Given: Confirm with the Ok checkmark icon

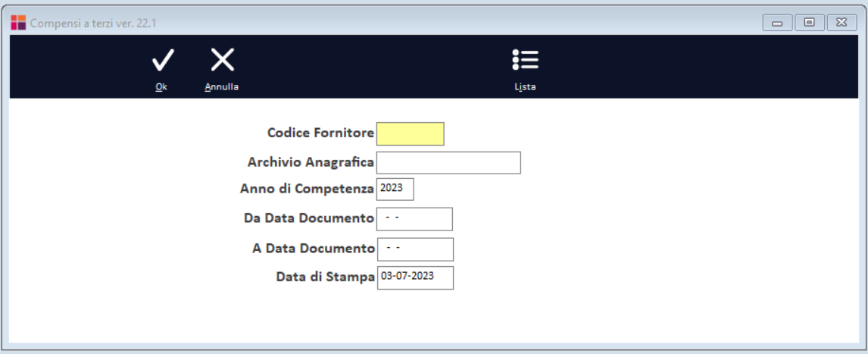Looking at the screenshot, I should coord(162,60).
